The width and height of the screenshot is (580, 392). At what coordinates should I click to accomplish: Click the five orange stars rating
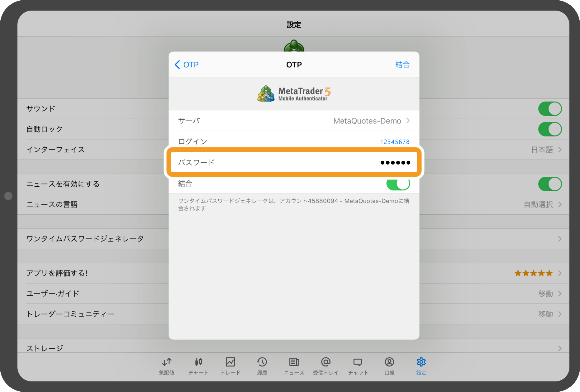(534, 273)
